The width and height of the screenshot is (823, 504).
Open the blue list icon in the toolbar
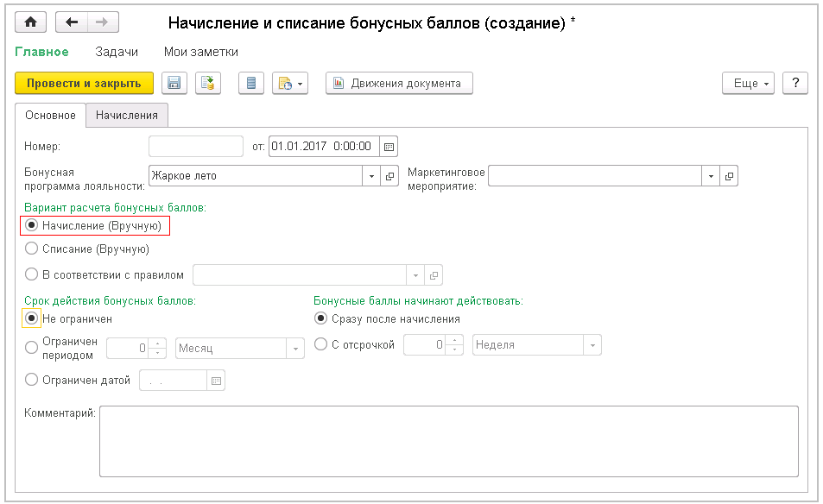tap(251, 84)
